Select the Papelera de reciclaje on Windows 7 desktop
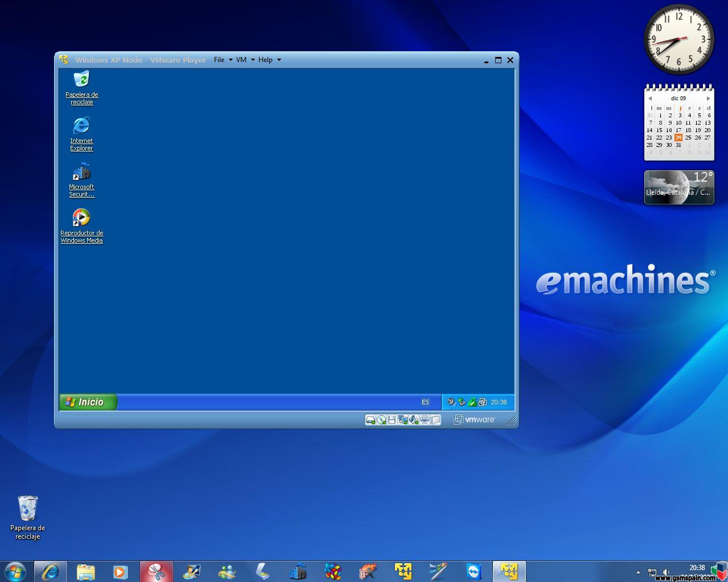 (27, 517)
